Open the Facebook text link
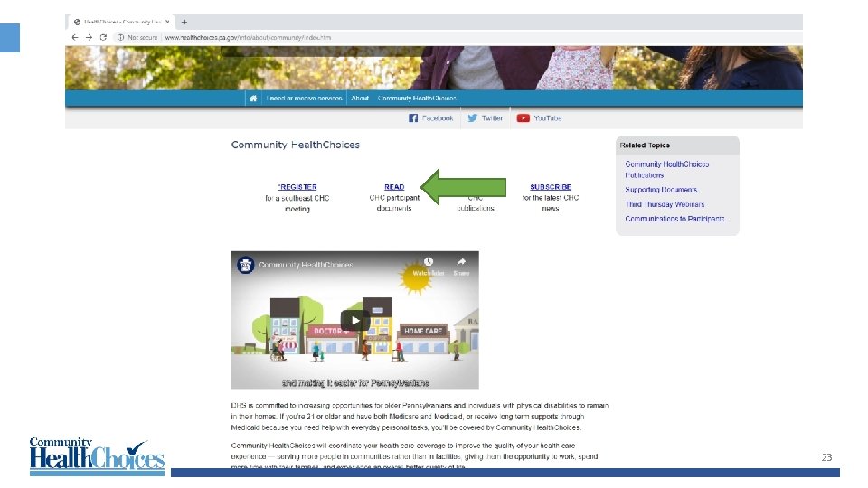This screenshot has width=868, height=488. click(x=438, y=117)
